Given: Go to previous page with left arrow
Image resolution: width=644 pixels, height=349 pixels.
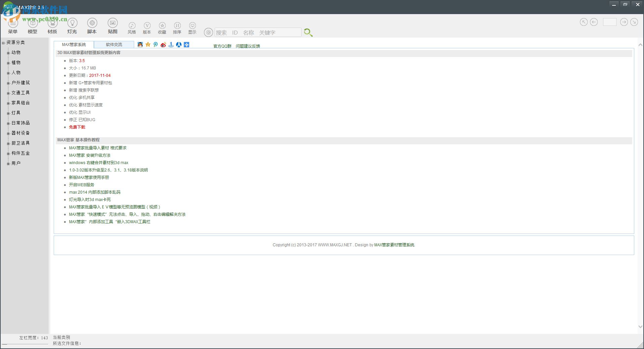Looking at the screenshot, I should [594, 22].
